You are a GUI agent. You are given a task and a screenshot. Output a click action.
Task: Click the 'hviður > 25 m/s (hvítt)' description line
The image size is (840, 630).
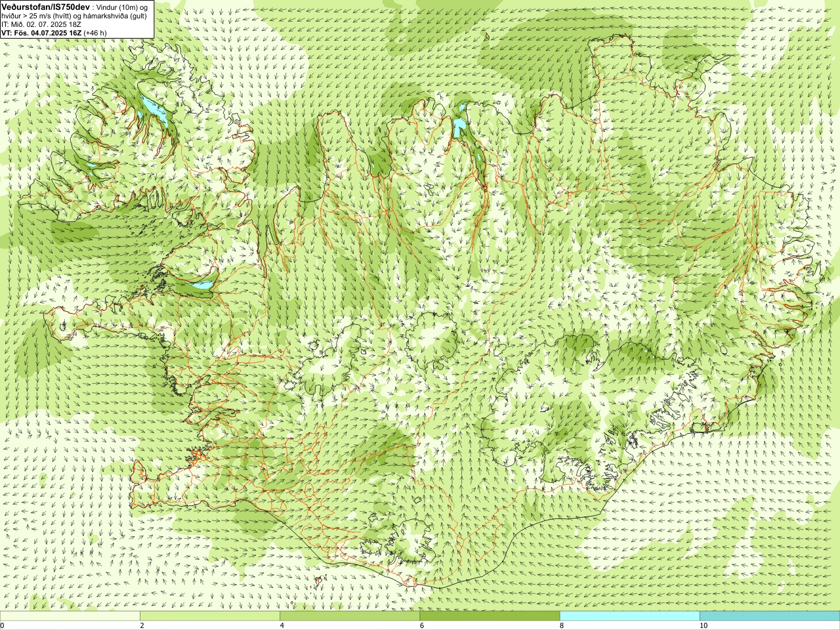[74, 16]
